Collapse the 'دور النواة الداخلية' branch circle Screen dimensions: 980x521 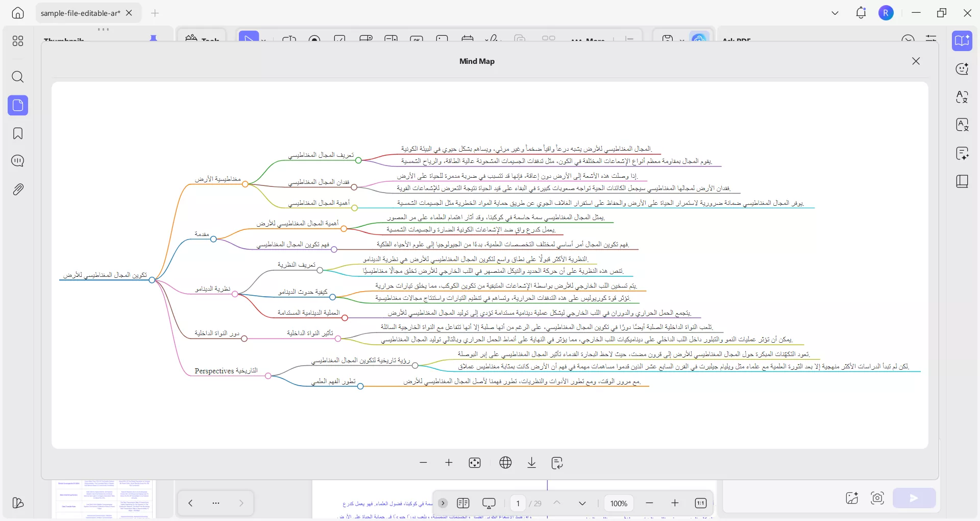244,338
